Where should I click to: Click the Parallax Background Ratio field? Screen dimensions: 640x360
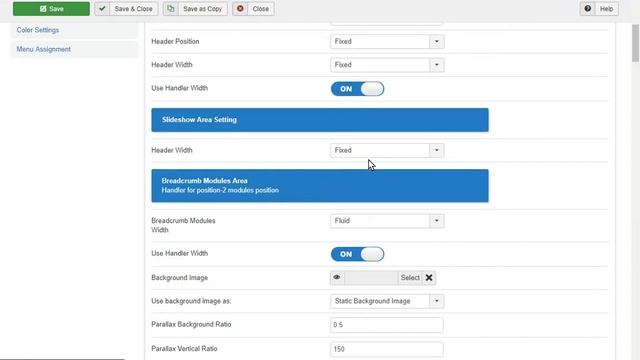(x=387, y=325)
